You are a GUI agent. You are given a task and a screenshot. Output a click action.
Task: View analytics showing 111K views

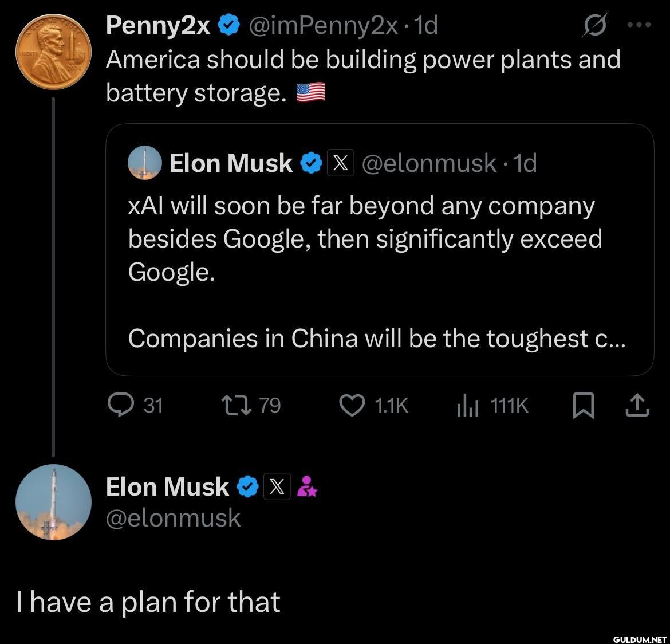coord(467,406)
